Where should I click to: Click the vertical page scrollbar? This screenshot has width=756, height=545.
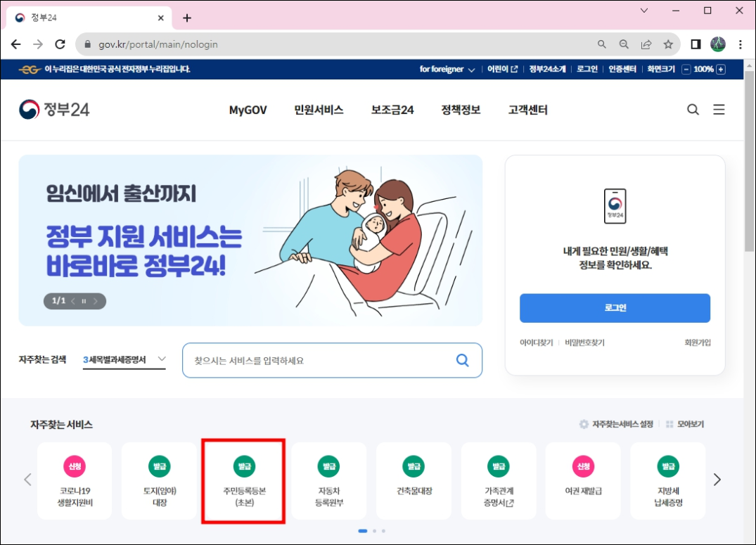tap(749, 162)
